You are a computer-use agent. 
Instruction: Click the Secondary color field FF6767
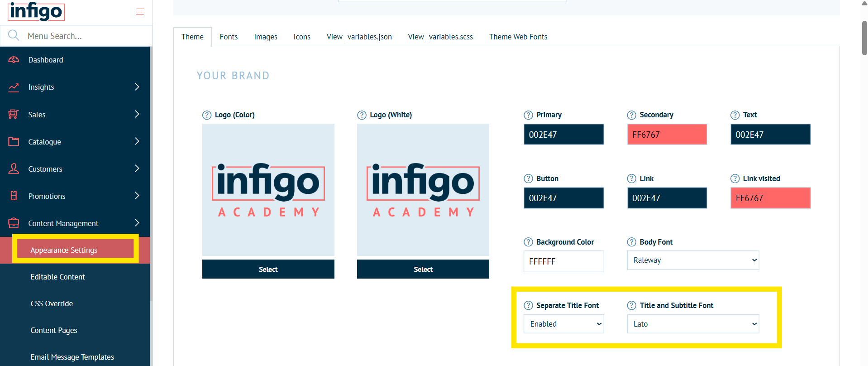[x=667, y=135]
